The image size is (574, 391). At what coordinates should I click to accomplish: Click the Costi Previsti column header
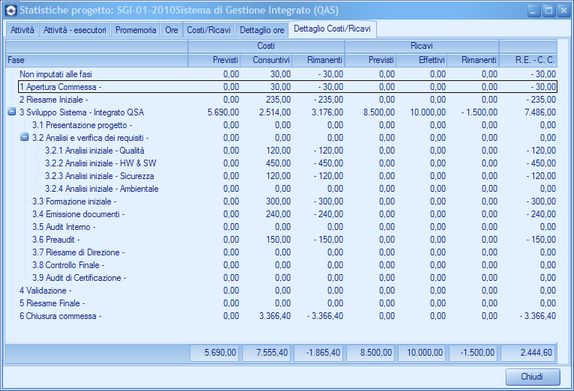(x=214, y=60)
